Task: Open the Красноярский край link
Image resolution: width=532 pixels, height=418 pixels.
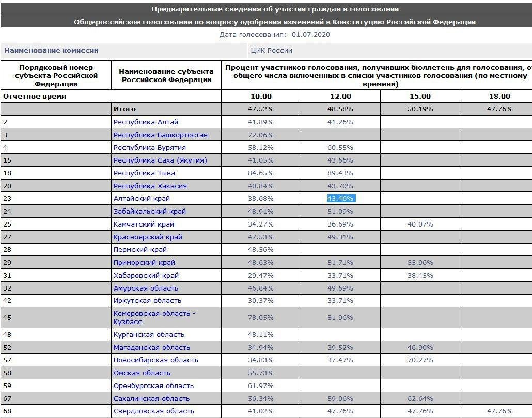Action: pos(148,237)
